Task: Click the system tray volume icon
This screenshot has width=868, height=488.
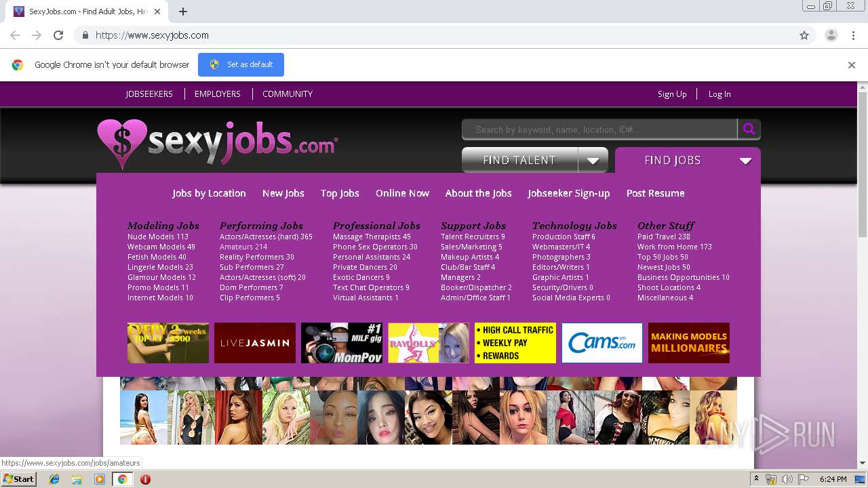Action: pyautogui.click(x=787, y=479)
